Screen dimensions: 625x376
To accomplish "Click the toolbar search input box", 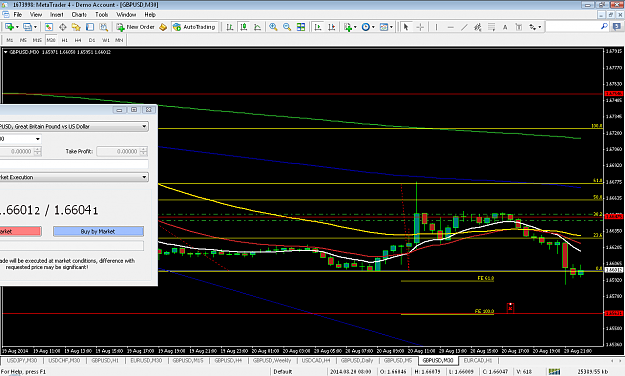I will click(x=572, y=27).
